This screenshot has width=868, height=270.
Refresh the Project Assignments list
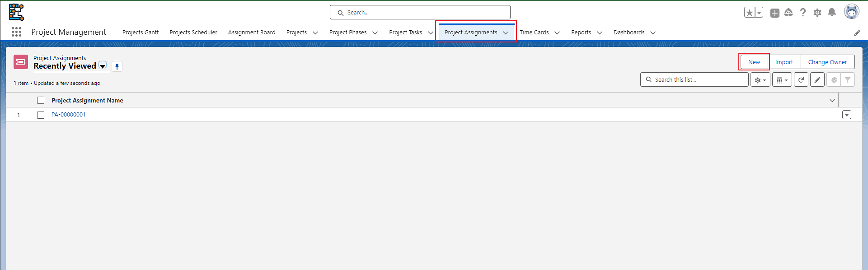point(801,80)
